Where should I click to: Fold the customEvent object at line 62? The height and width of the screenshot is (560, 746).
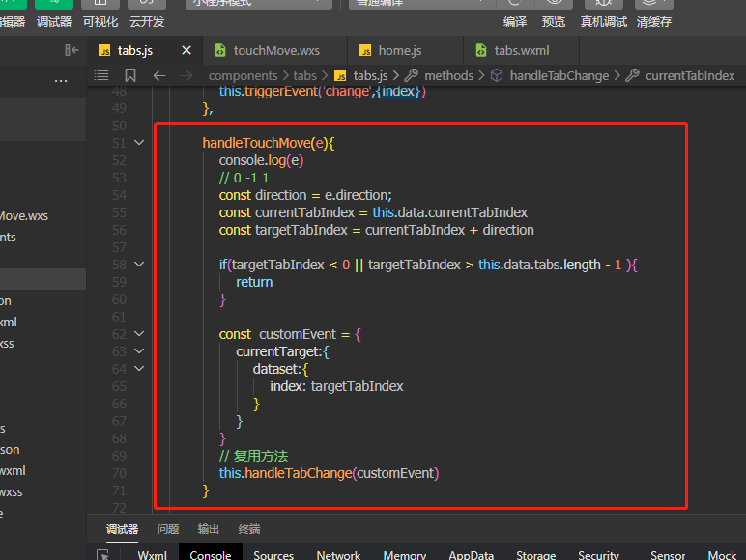139,334
